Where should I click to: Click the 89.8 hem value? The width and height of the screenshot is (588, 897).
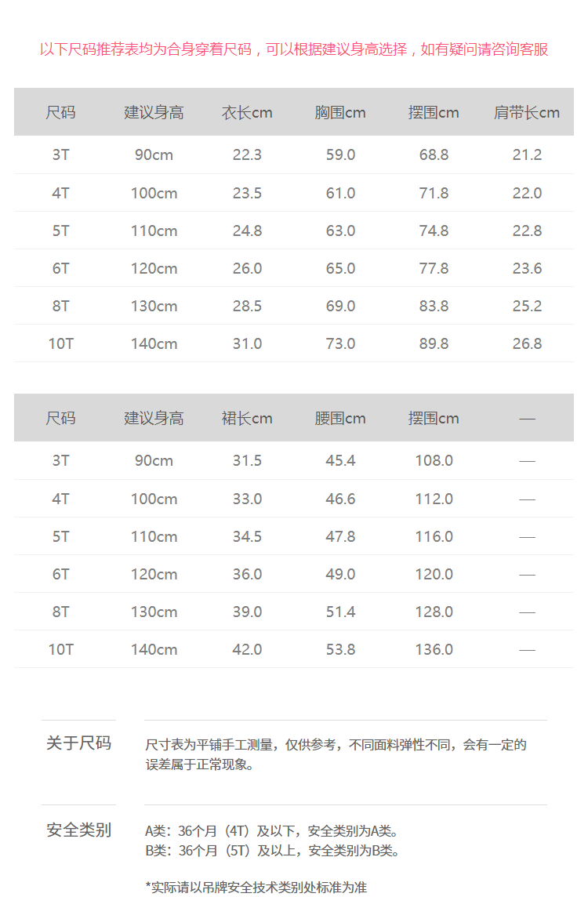[x=434, y=343]
